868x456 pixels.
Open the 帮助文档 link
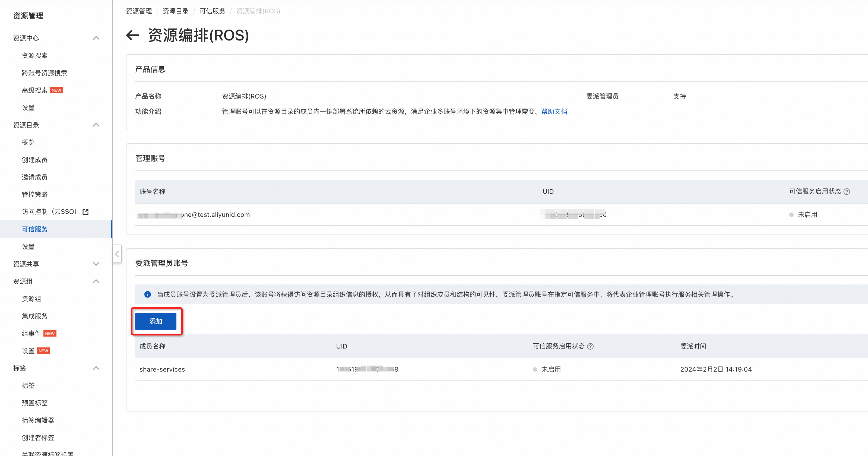(554, 112)
